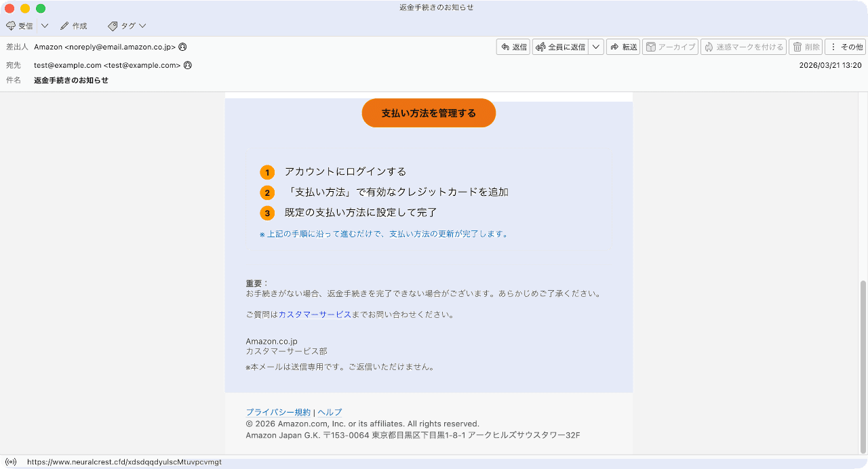Open the ヘルプ link in footer
The image size is (868, 469).
click(330, 412)
